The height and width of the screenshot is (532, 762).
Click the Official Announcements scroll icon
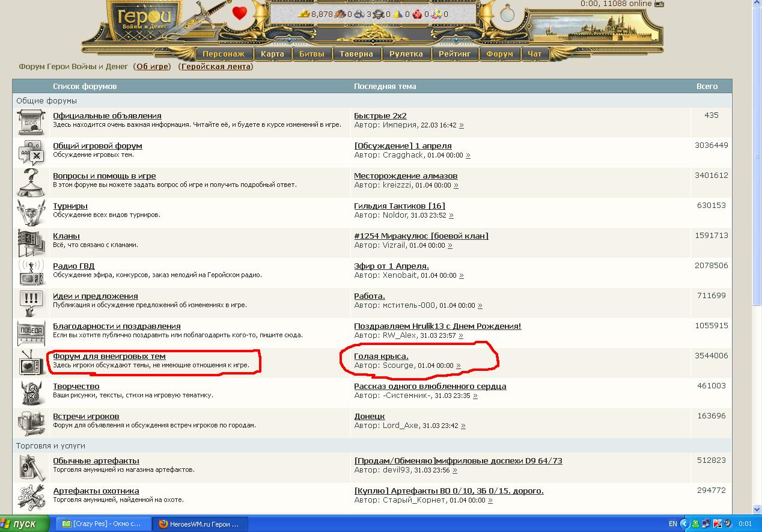31,122
